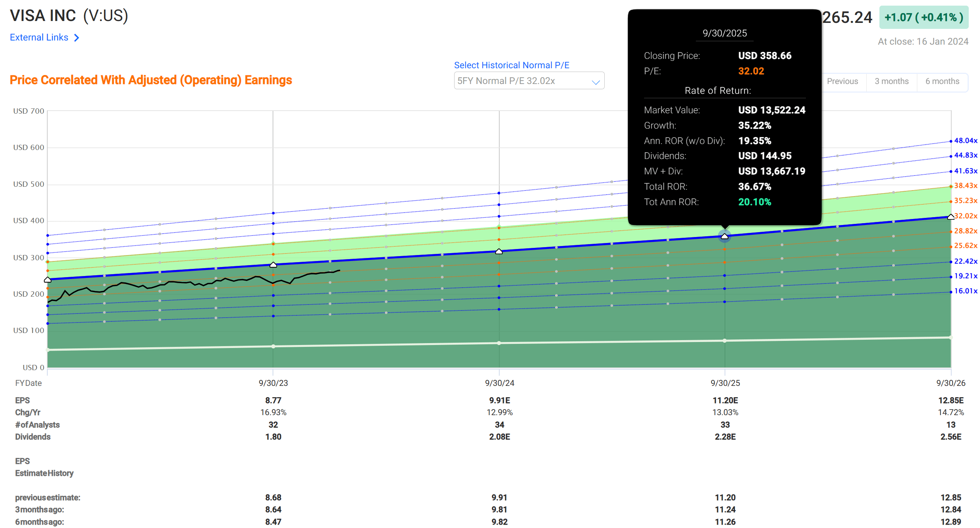Screen dimensions: 980x528
Task: Select the Previous estimate tab
Action: pos(842,81)
